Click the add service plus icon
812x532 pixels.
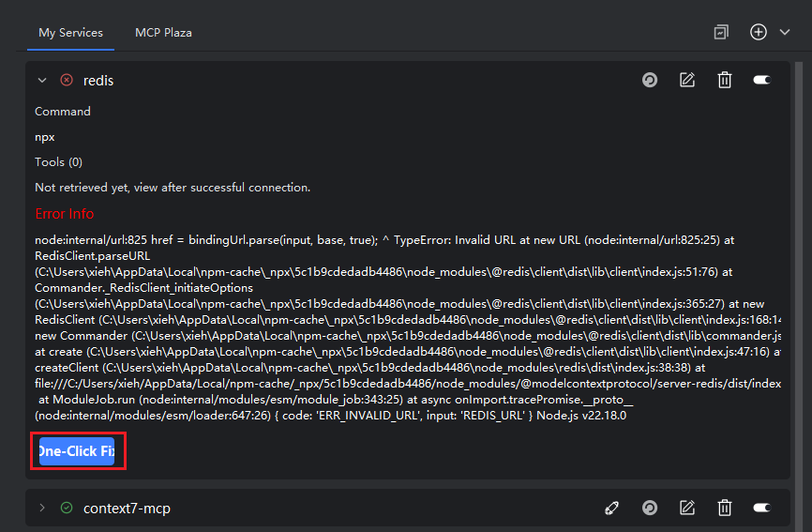pyautogui.click(x=759, y=32)
